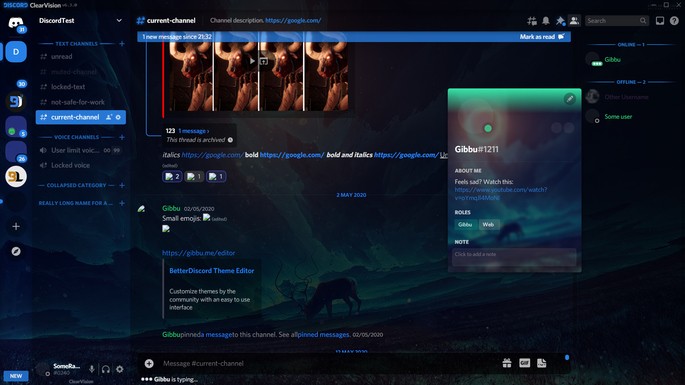Viewport: 685px width, 385px height.
Task: Click the Search field
Action: point(616,21)
